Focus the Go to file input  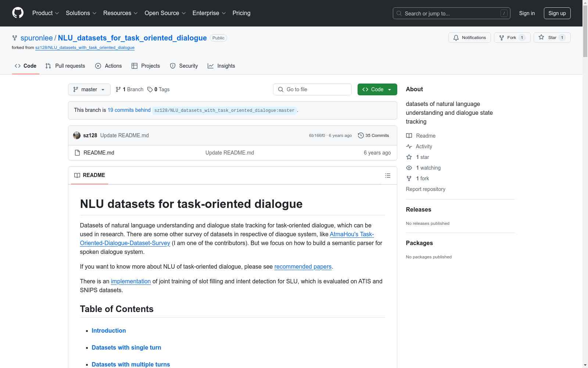[312, 89]
